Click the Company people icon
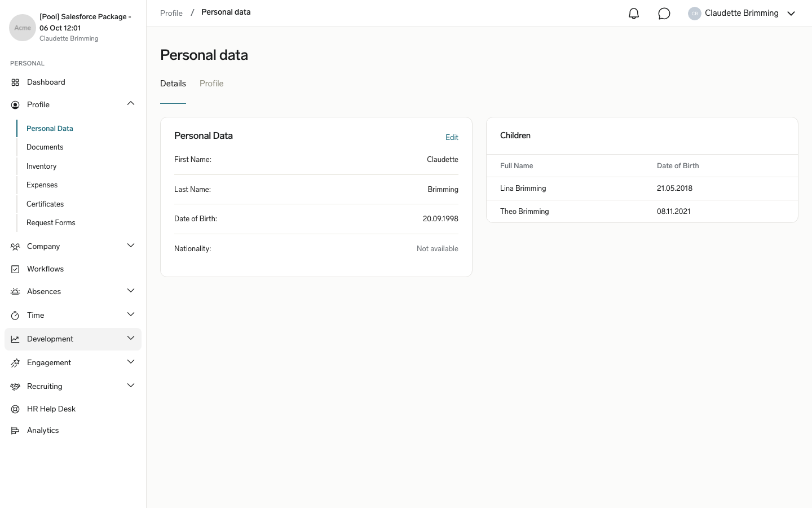 [x=15, y=247]
